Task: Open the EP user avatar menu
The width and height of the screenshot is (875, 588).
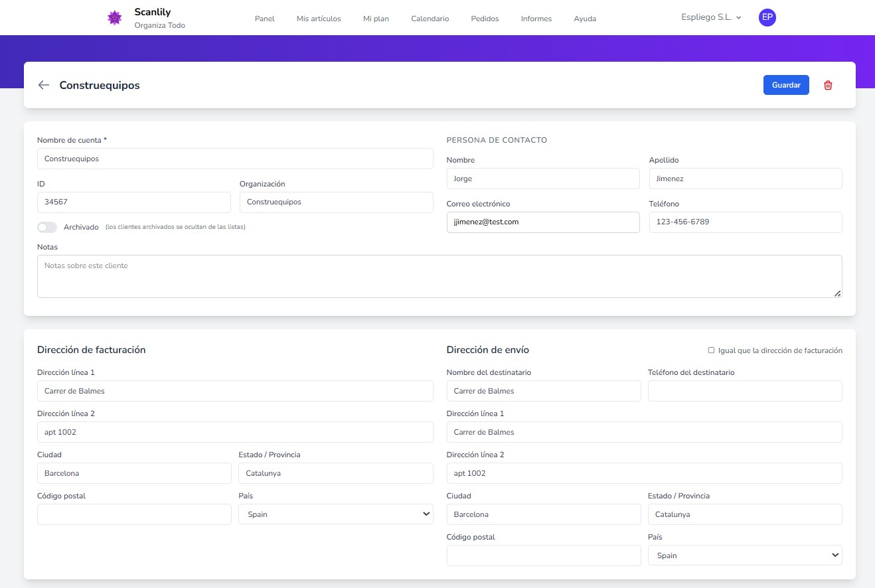Action: coord(767,18)
